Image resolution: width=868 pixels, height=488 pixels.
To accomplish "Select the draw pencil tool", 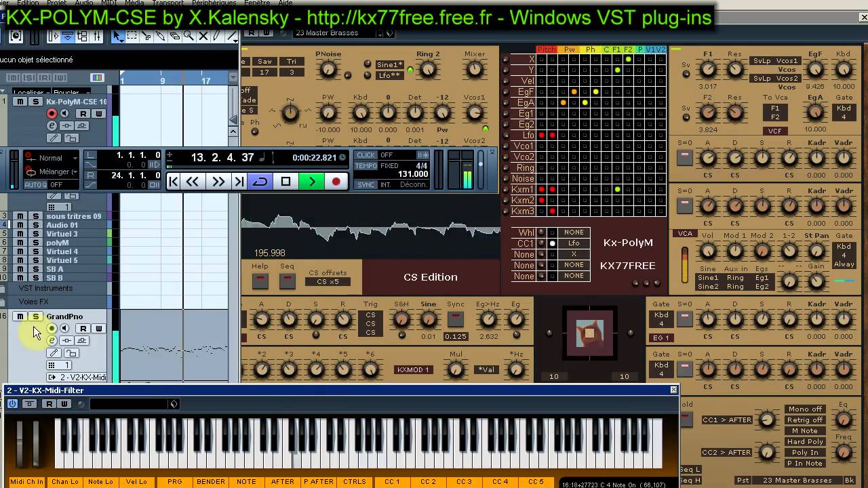I will pyautogui.click(x=217, y=37).
